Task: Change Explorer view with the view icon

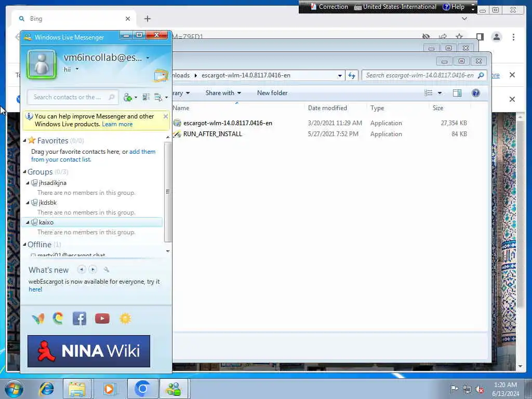Action: [x=429, y=93]
